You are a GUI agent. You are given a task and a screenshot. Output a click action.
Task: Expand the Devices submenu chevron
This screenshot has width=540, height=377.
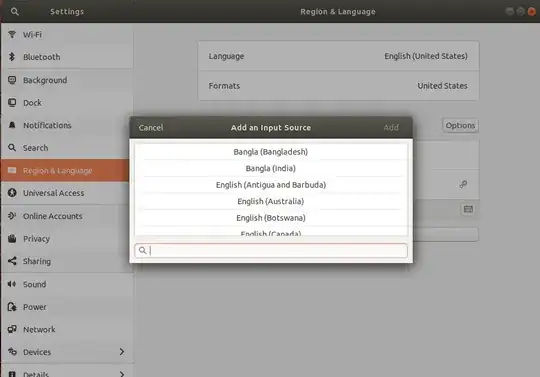[x=122, y=352]
